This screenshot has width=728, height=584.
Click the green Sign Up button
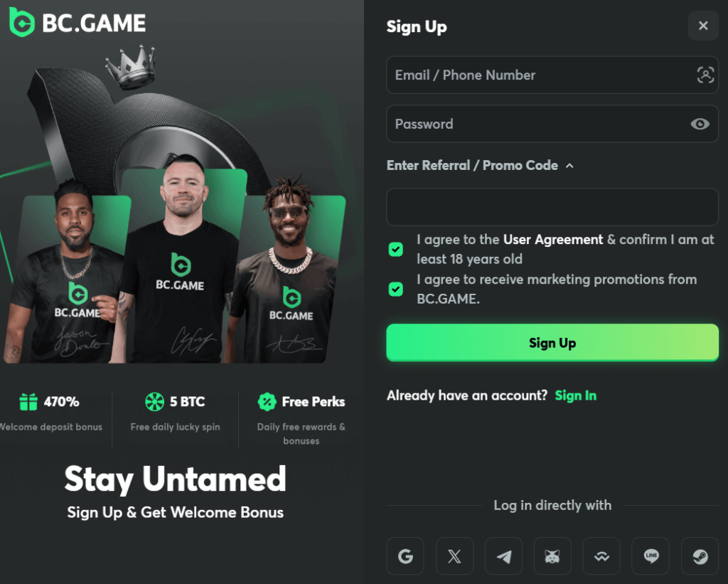[x=552, y=343]
